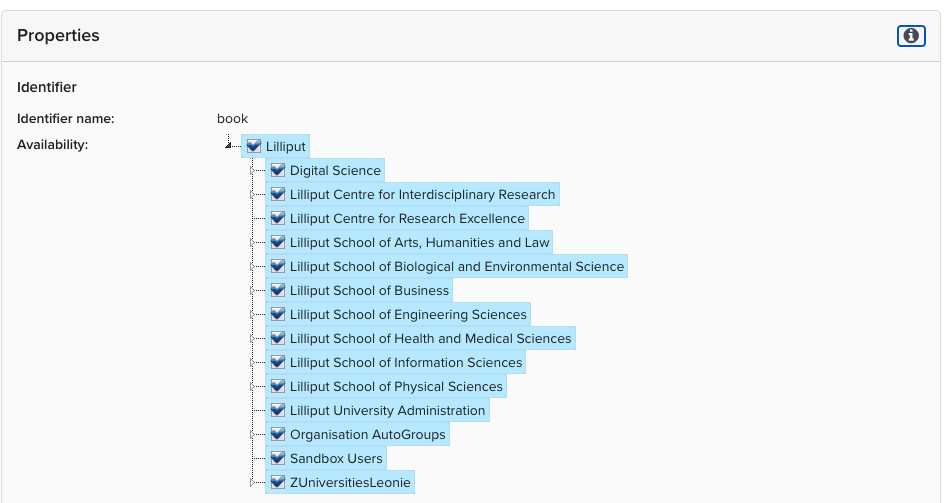Expand Lilliput School of Physical Sciences node
The height and width of the screenshot is (503, 950).
[x=253, y=387]
